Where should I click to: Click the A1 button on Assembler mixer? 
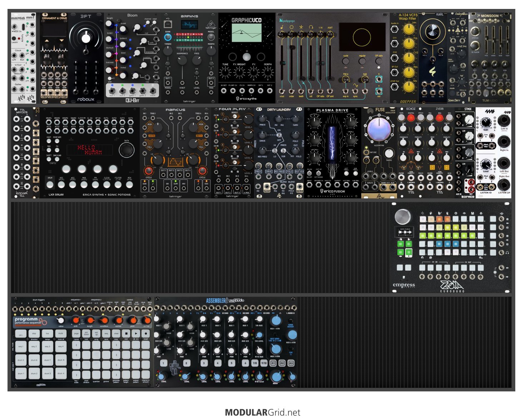click(273, 363)
